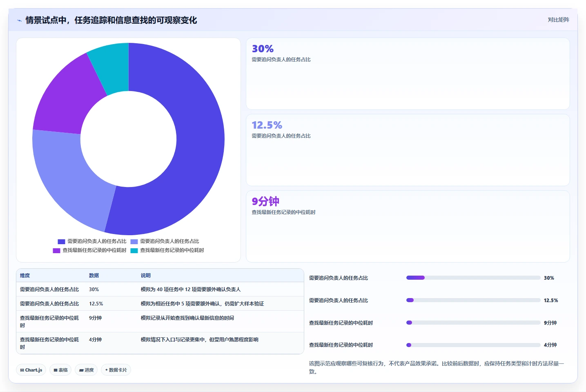
Task: Click the 4分钟 progress bar
Action: click(x=473, y=345)
